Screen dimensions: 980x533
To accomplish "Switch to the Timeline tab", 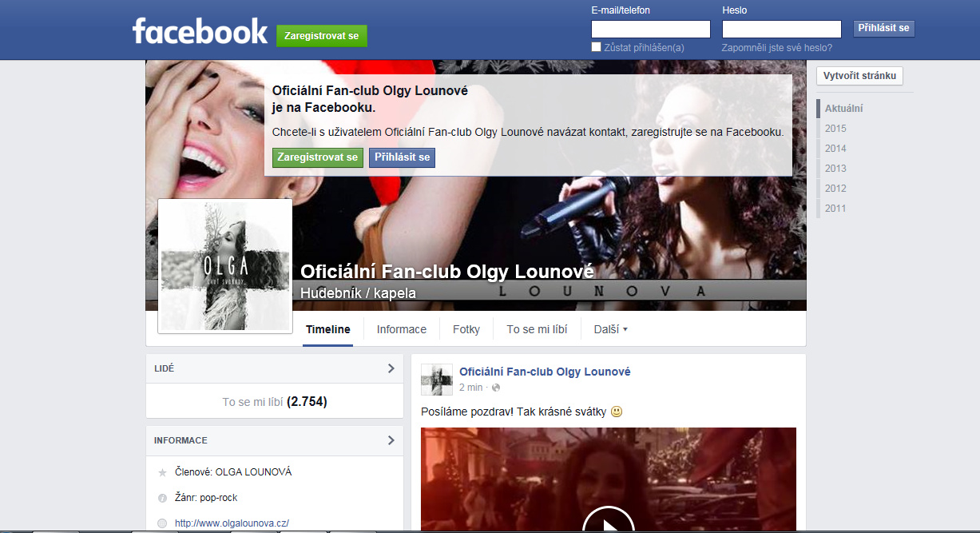I will [x=328, y=329].
